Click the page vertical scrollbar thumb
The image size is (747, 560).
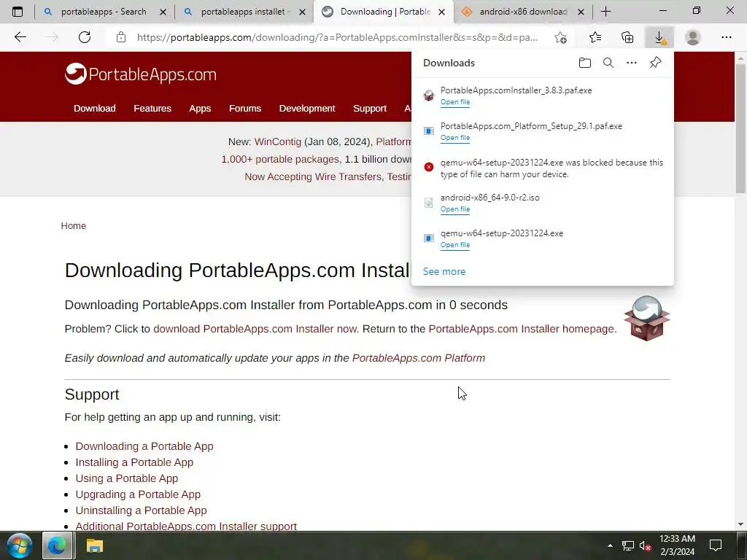[740, 128]
